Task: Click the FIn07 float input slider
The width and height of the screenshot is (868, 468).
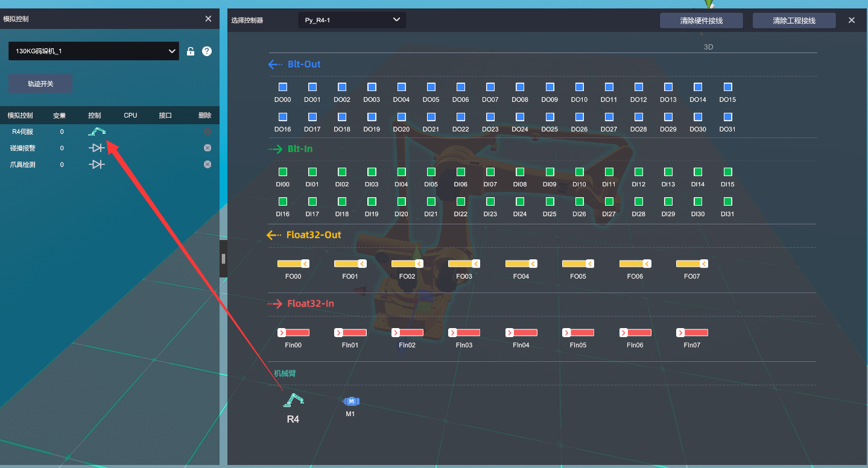Action: (692, 332)
